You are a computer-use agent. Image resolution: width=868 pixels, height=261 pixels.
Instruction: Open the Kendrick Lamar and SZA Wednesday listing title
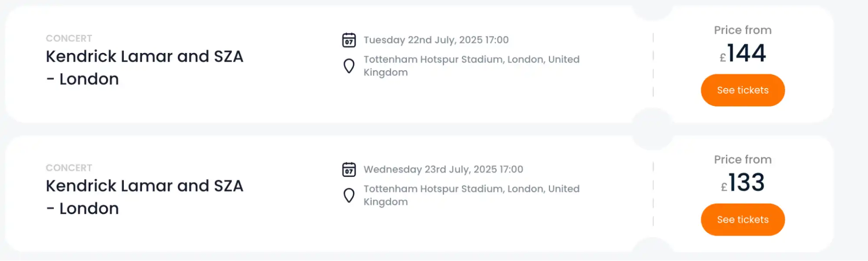(x=145, y=197)
